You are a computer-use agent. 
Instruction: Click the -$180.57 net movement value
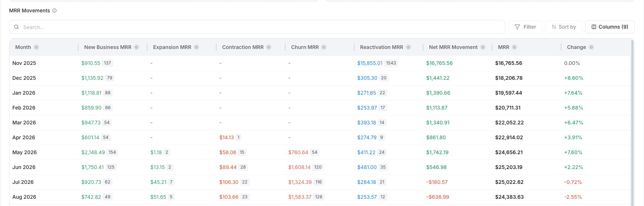click(437, 182)
